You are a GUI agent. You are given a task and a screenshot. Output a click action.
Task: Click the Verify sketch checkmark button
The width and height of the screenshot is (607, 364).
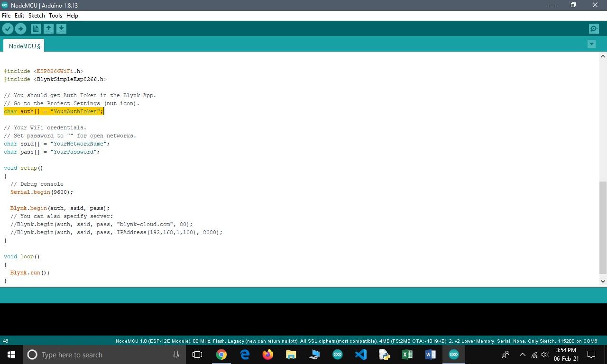tap(8, 29)
